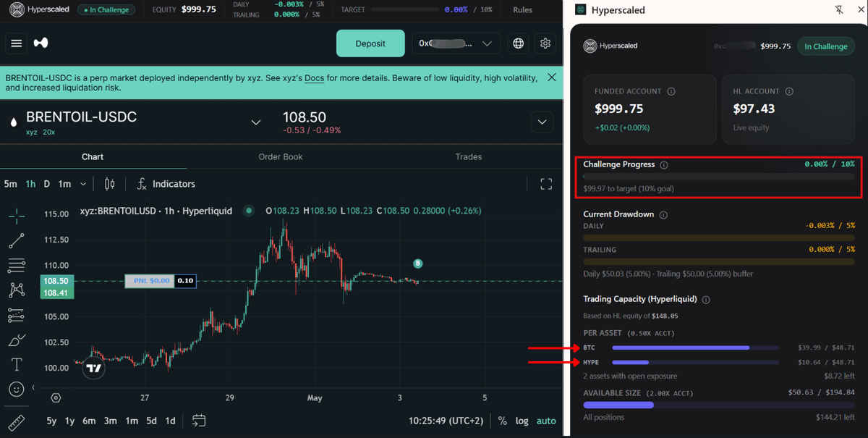Select the 1h timeframe
The width and height of the screenshot is (868, 438).
30,184
